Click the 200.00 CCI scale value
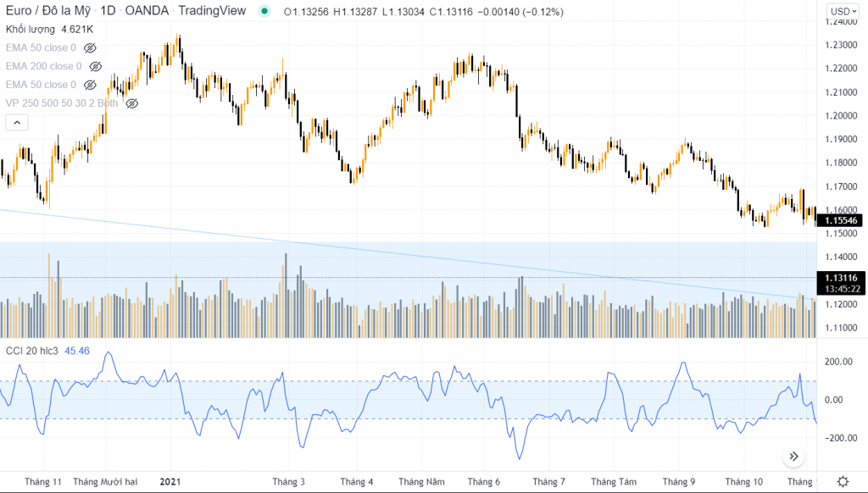Screen dimensions: 868x493 click(x=838, y=362)
